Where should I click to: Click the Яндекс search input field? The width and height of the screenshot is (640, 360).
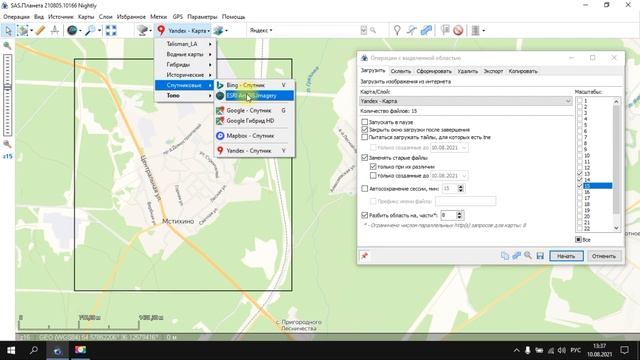317,30
